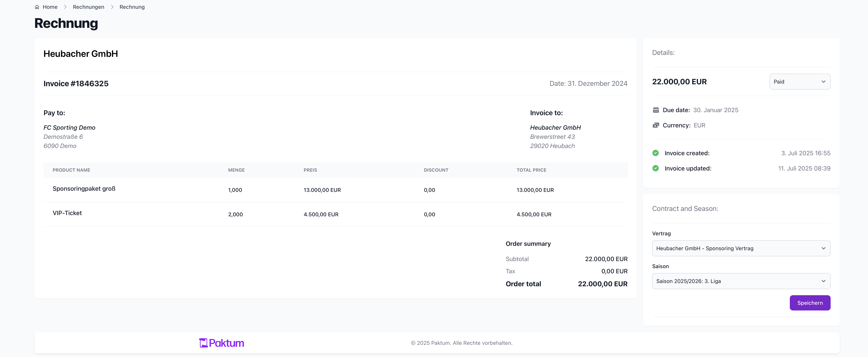Screen dimensions: 868x357
Task: Click the Rechnung page title
Action: (66, 23)
